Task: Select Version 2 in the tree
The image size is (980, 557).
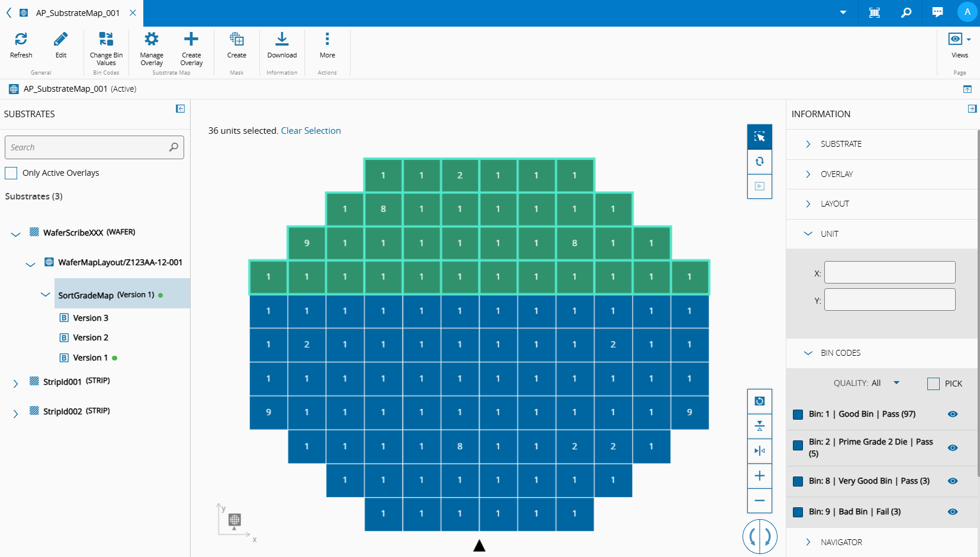Action: pos(91,337)
